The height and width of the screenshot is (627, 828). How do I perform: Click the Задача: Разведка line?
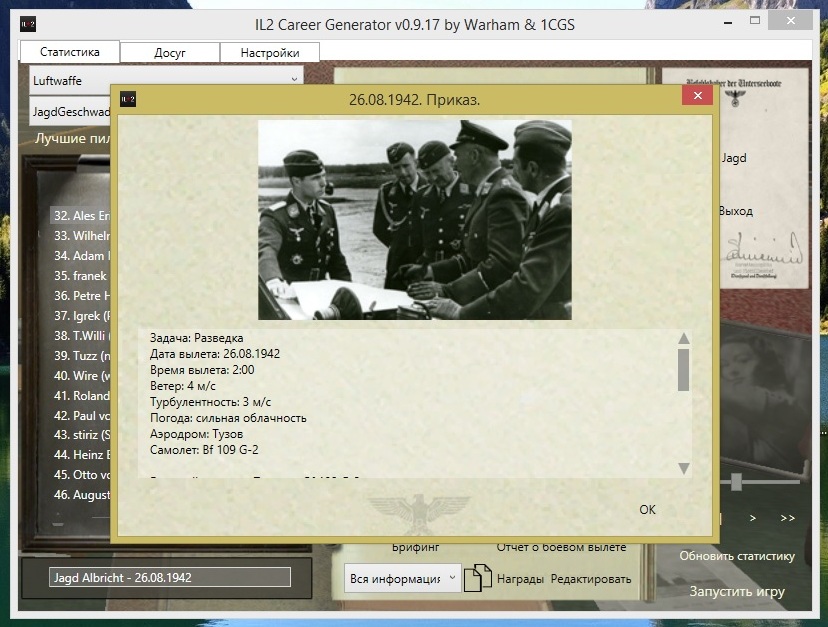pyautogui.click(x=196, y=338)
